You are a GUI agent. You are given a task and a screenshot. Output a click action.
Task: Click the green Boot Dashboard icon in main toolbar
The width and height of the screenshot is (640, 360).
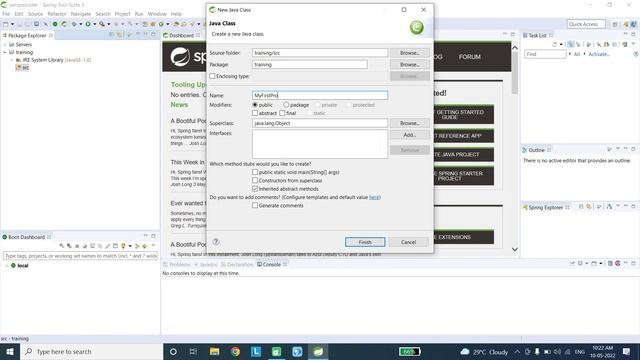coord(55,24)
